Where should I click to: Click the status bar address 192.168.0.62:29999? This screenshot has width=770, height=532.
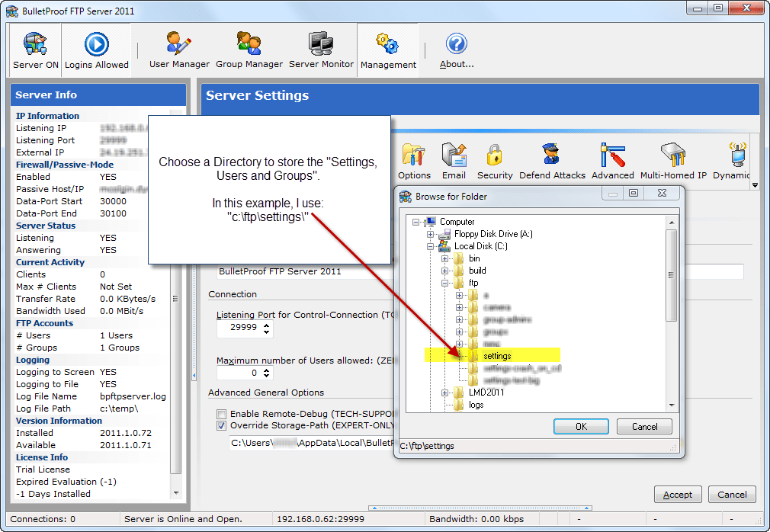click(320, 519)
